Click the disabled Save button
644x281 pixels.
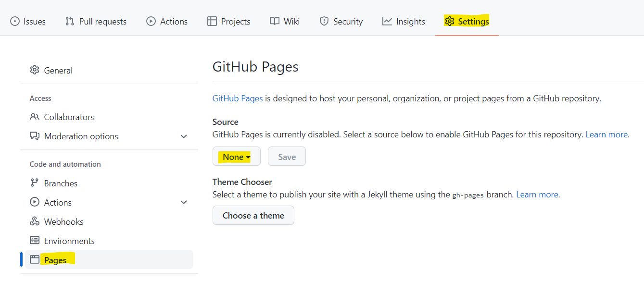pyautogui.click(x=287, y=157)
